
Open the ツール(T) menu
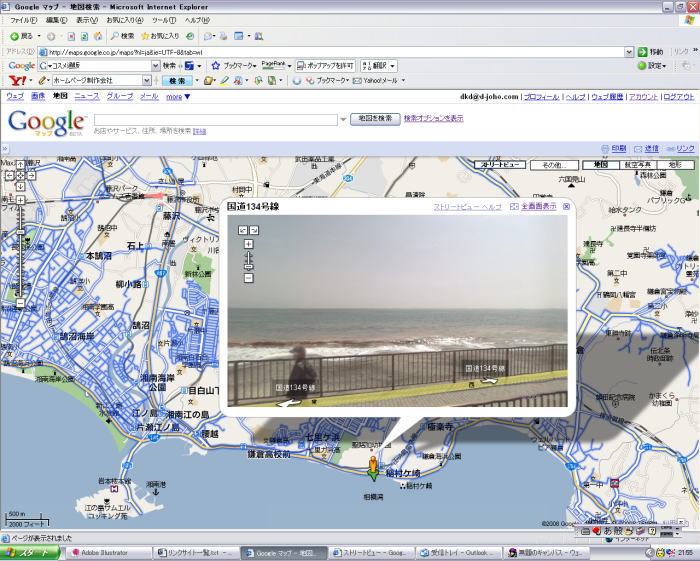click(163, 20)
